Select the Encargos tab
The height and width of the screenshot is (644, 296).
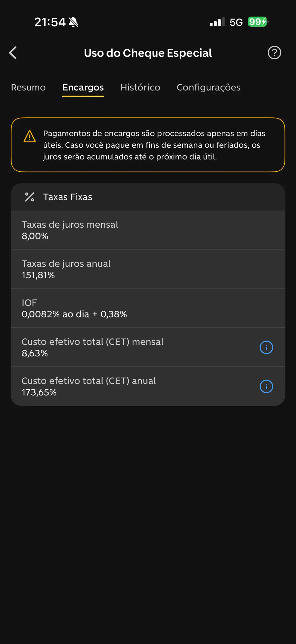pyautogui.click(x=83, y=87)
